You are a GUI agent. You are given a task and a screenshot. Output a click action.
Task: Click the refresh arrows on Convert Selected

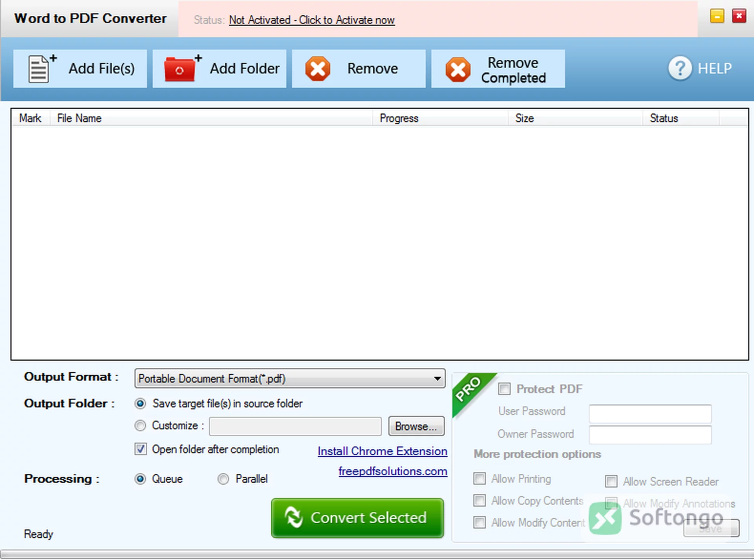point(294,517)
